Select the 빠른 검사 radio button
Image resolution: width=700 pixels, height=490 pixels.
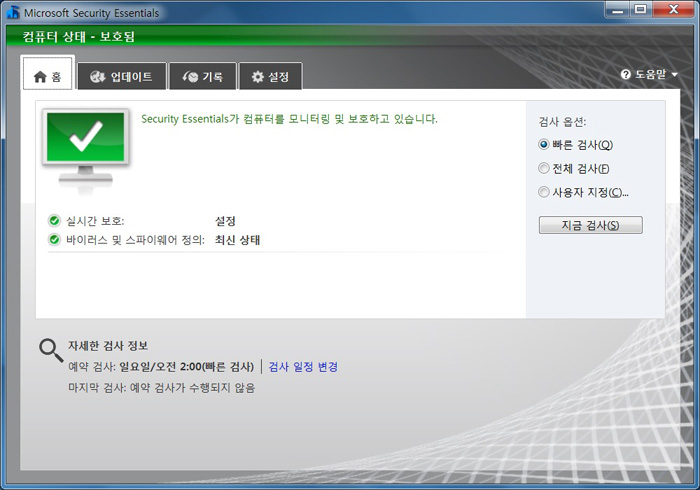[544, 145]
